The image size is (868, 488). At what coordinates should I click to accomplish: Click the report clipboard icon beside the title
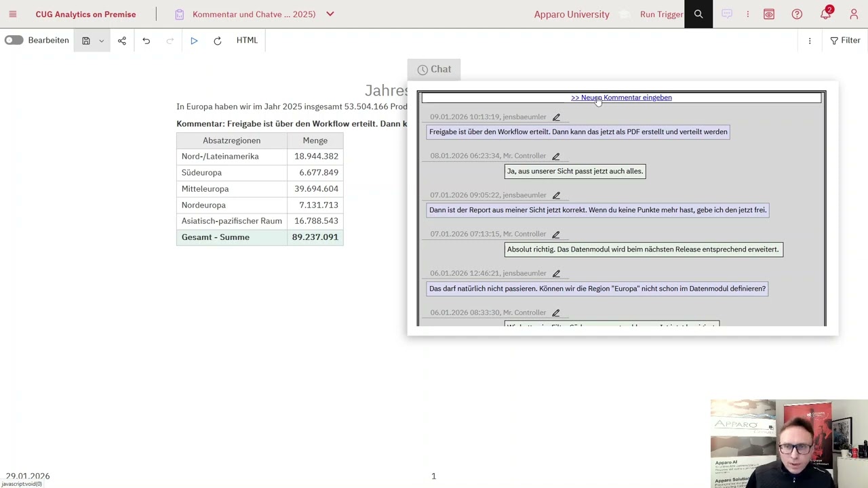(x=179, y=14)
